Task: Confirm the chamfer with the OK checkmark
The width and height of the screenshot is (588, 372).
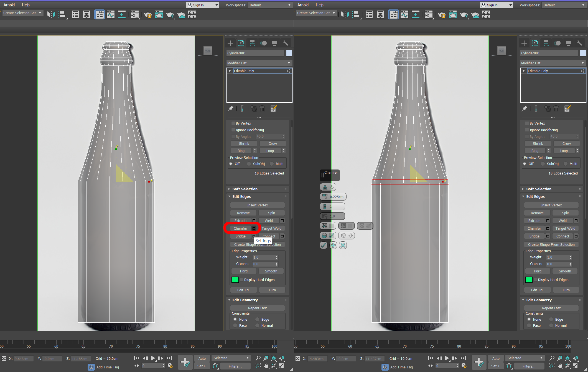Action: click(x=323, y=245)
